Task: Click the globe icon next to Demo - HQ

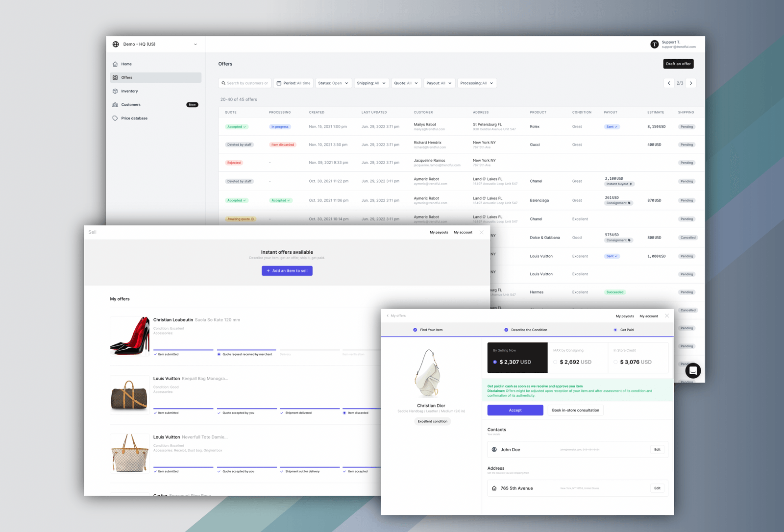Action: [116, 44]
